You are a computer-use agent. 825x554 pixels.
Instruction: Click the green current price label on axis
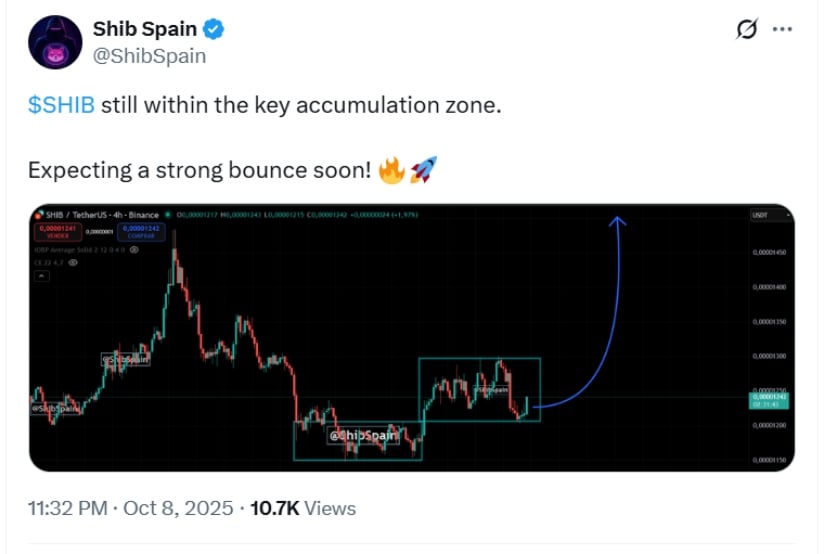pyautogui.click(x=769, y=400)
